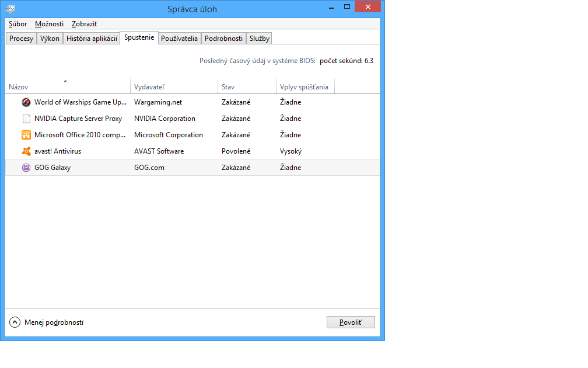This screenshot has width=588, height=368.
Task: Click the avast! Antivirus orange icon
Action: (x=26, y=151)
